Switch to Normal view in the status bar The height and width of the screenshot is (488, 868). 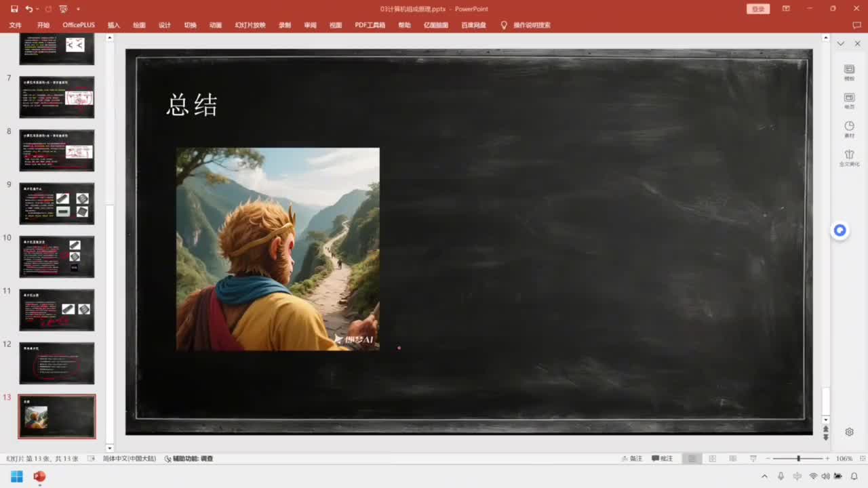[692, 459]
